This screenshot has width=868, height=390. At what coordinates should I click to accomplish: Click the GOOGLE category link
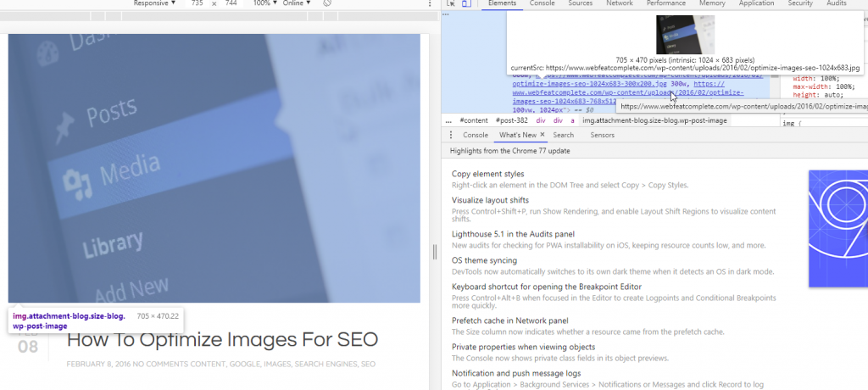click(245, 364)
